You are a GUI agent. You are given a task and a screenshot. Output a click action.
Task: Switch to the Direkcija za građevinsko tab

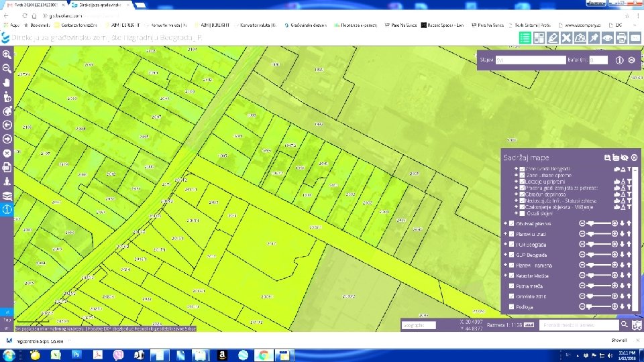101,5
